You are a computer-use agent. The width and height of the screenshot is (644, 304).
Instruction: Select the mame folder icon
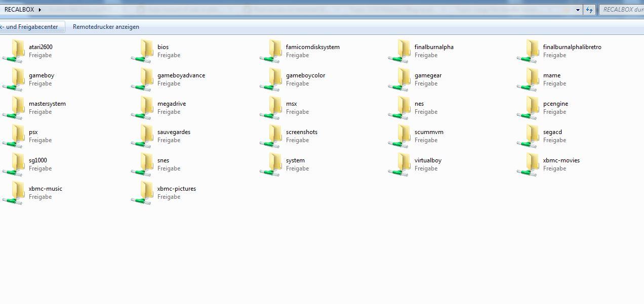tap(528, 79)
